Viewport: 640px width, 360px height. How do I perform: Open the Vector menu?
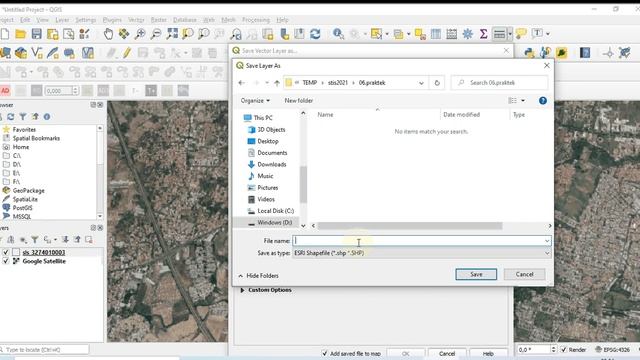136,20
